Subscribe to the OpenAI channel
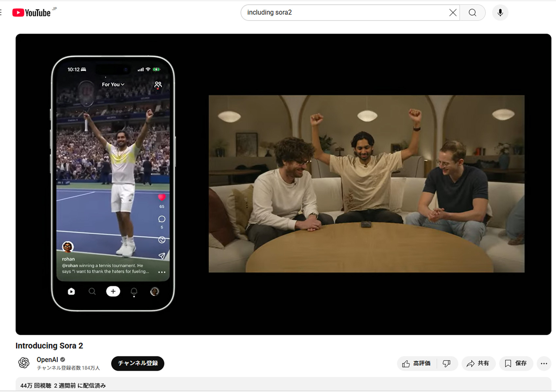This screenshot has height=392, width=556. pyautogui.click(x=138, y=363)
